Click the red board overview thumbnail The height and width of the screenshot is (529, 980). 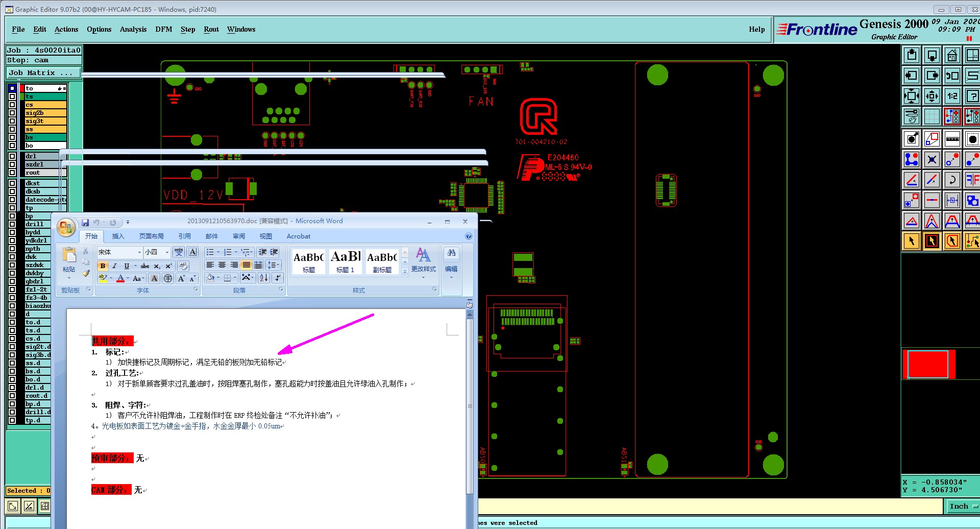[928, 364]
